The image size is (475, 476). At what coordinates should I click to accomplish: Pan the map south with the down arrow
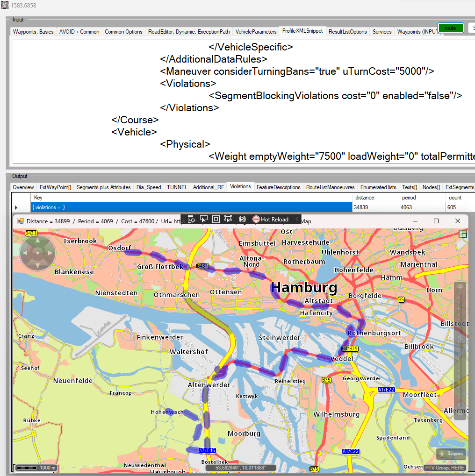pyautogui.click(x=38, y=266)
